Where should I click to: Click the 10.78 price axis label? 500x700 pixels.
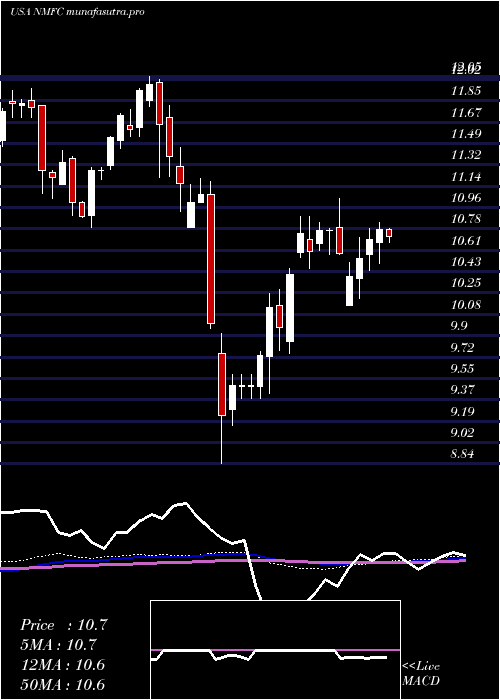(466, 219)
